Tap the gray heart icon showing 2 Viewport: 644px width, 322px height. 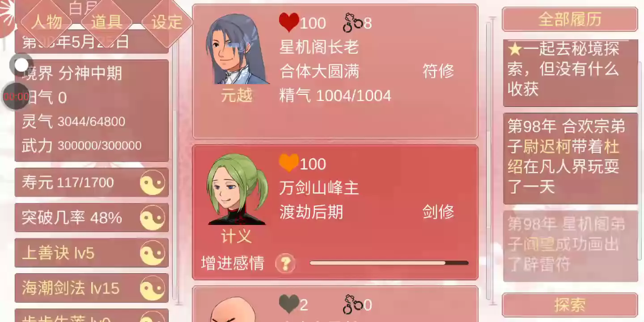[x=289, y=304]
